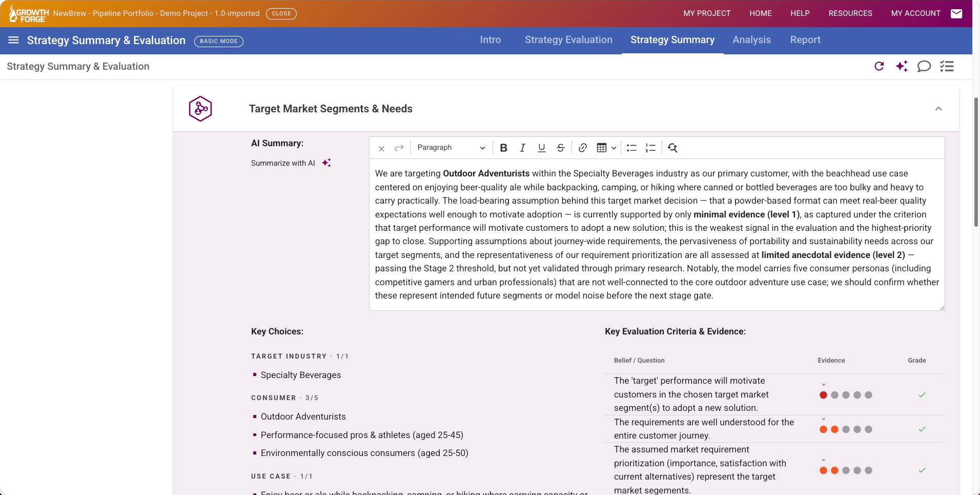
Task: Open the checklist icon in page header
Action: [x=947, y=66]
